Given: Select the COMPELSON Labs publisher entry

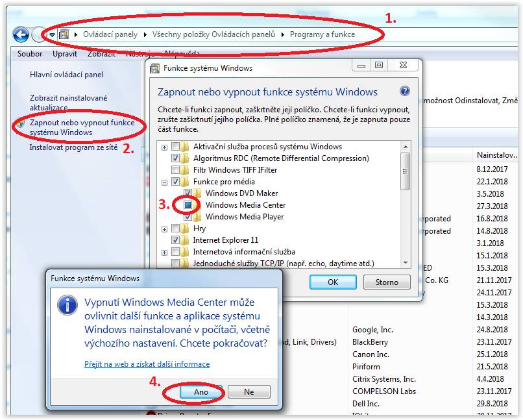Looking at the screenshot, I should (384, 391).
